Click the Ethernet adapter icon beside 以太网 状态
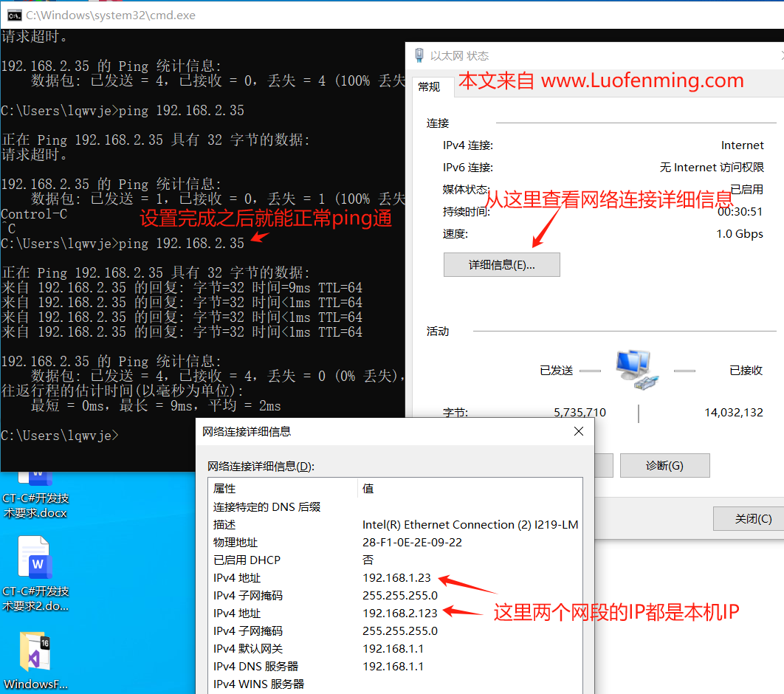Image resolution: width=784 pixels, height=694 pixels. (419, 55)
